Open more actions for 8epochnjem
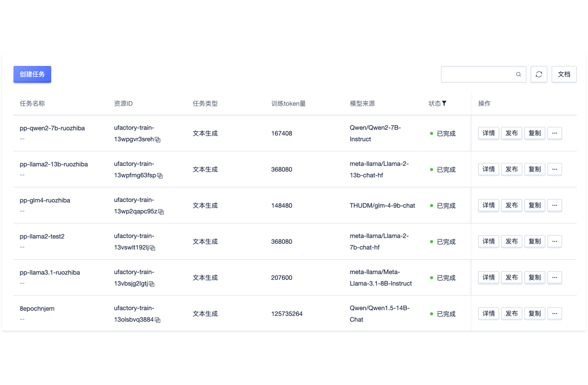This screenshot has height=385, width=588. (x=555, y=314)
